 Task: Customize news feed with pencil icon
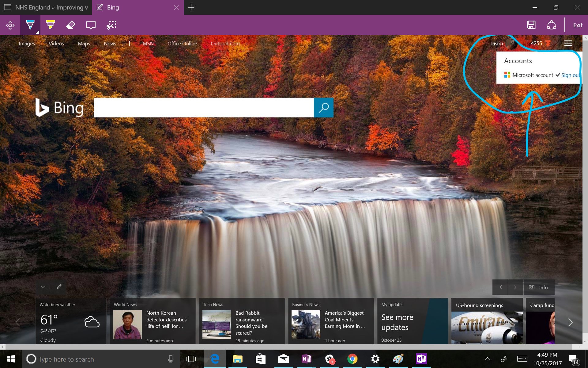pos(59,287)
